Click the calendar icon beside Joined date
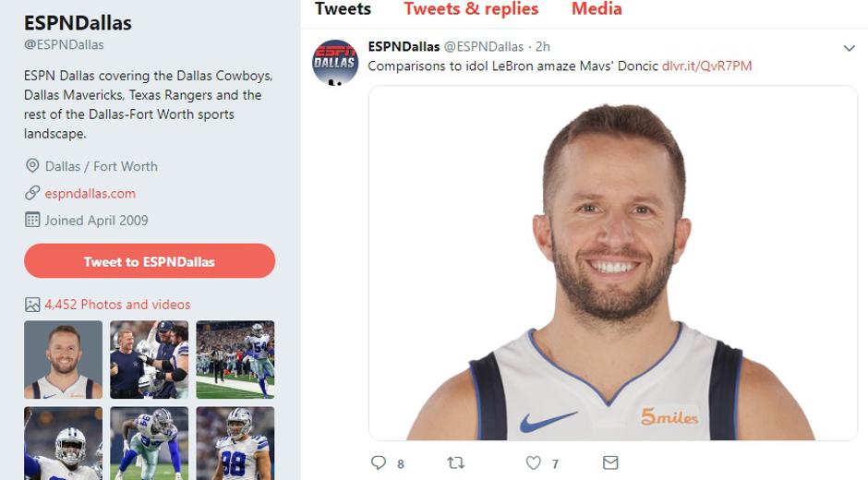 [32, 221]
